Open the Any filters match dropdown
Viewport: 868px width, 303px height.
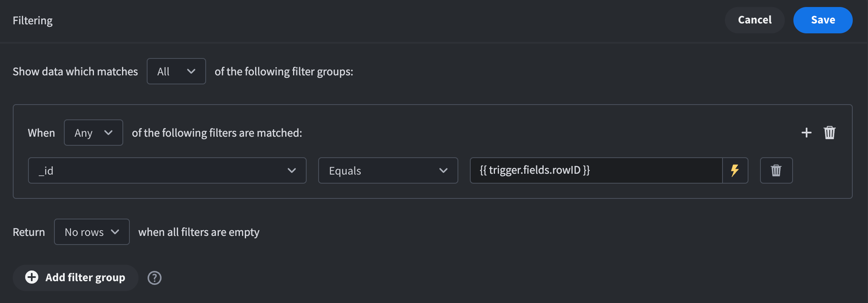[x=93, y=133]
